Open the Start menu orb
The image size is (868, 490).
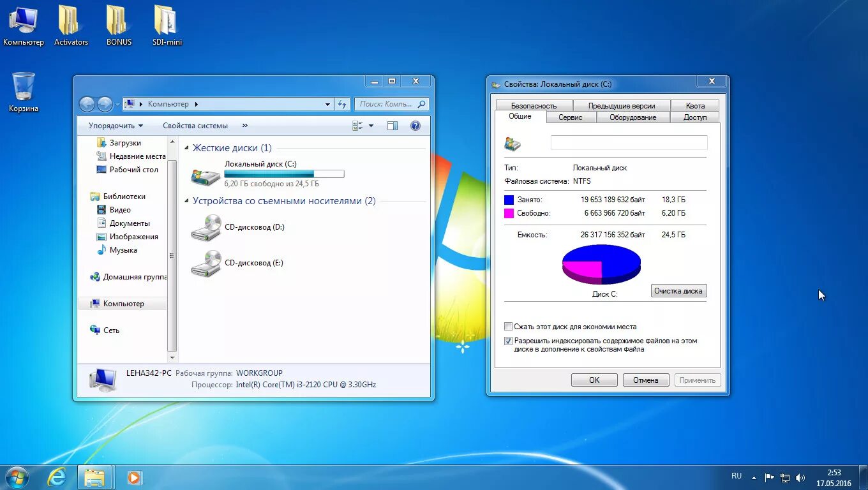[x=17, y=477]
